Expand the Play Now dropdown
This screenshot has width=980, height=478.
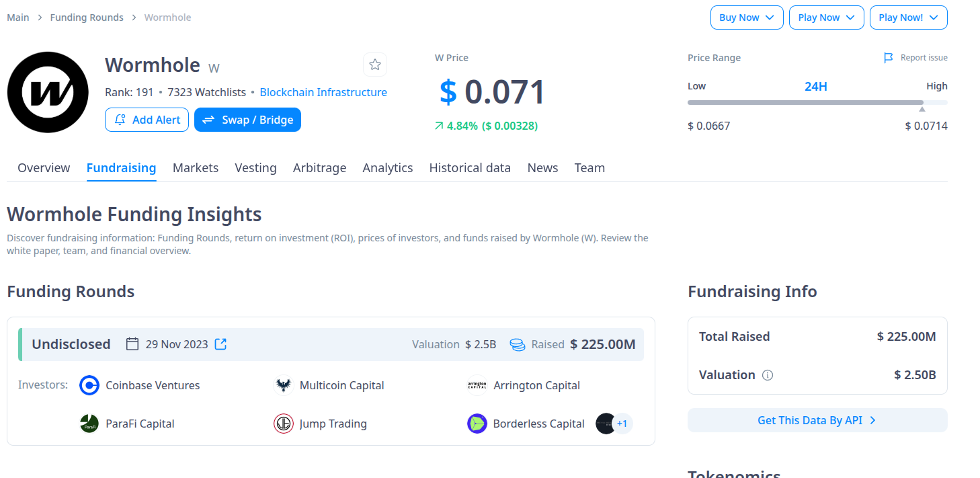[x=826, y=17]
